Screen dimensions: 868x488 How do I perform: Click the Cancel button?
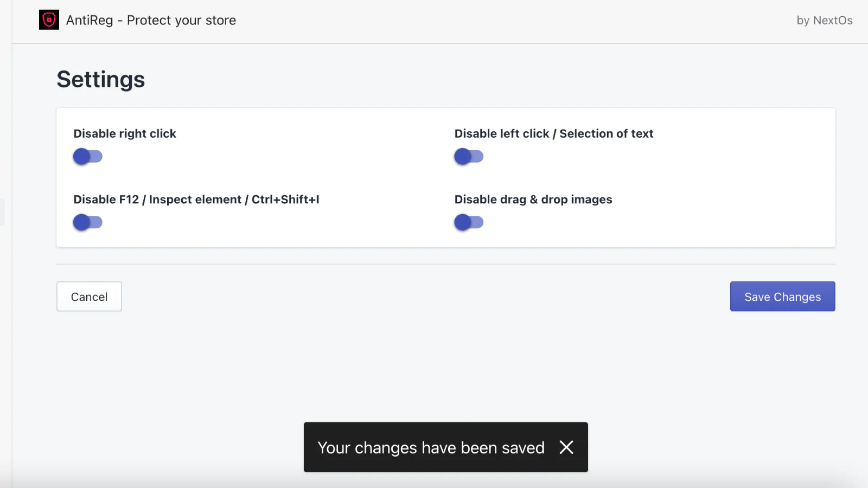[89, 297]
